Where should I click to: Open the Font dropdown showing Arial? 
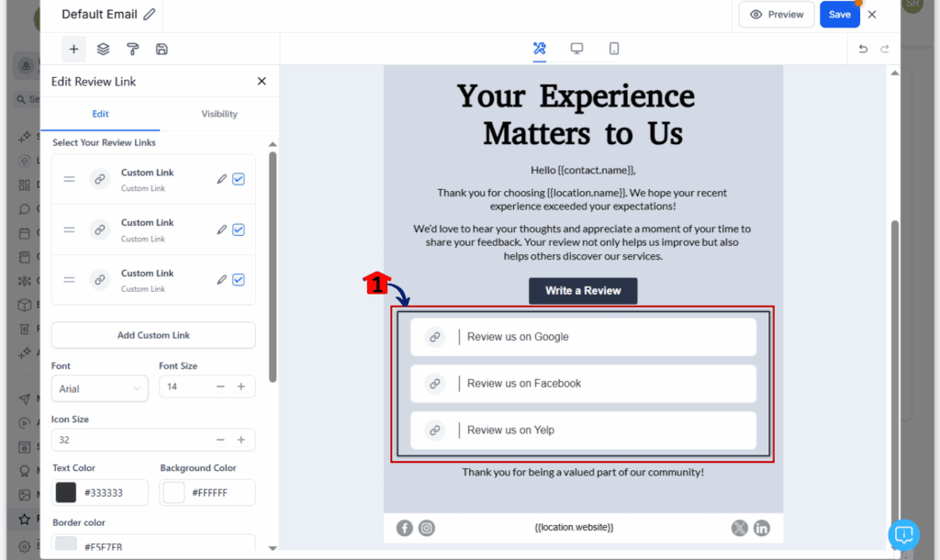click(x=99, y=388)
